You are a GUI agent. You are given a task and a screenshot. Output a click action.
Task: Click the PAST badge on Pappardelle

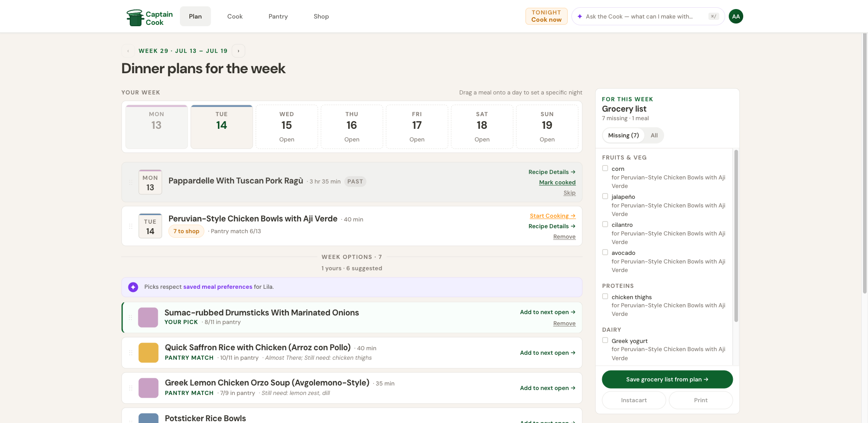[355, 182]
